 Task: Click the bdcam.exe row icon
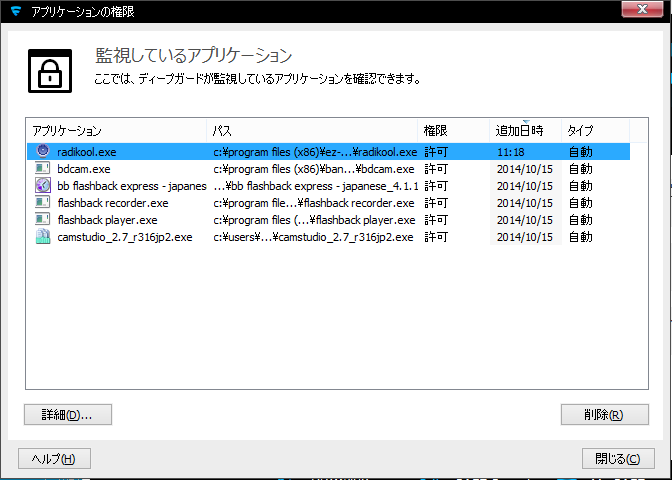(43, 168)
